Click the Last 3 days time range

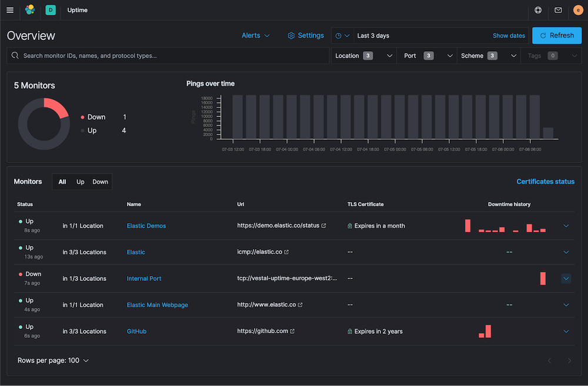tap(373, 36)
